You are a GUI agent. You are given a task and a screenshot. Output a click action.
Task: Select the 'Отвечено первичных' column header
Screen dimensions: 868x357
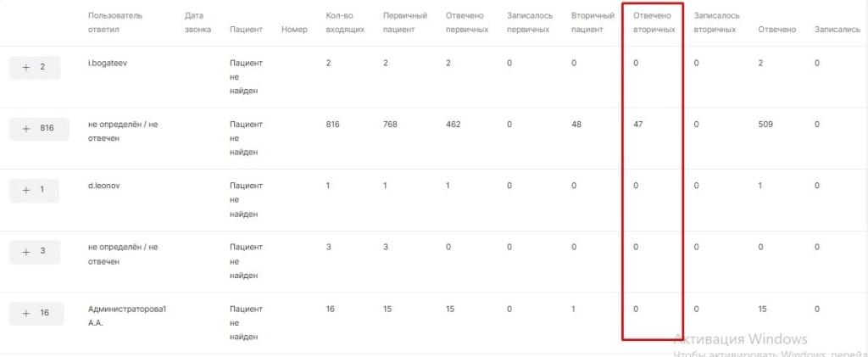coord(466,23)
